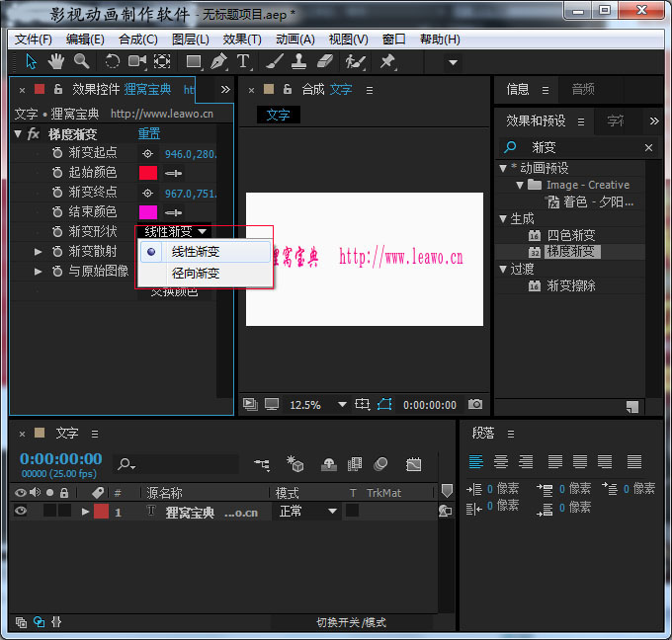Viewport: 672px width, 640px height.
Task: Toggle mask and shape path visibility icon
Action: [384, 404]
